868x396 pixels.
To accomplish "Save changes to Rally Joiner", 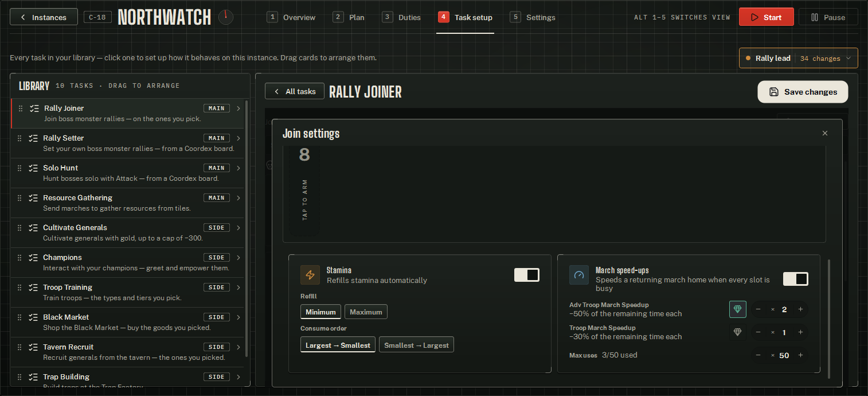I will coord(803,92).
